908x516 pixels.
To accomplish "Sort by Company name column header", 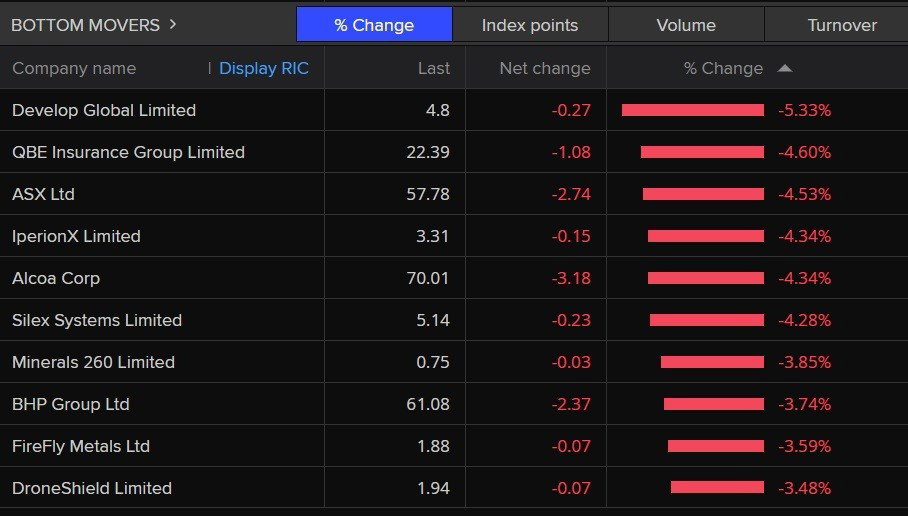I will [x=74, y=68].
